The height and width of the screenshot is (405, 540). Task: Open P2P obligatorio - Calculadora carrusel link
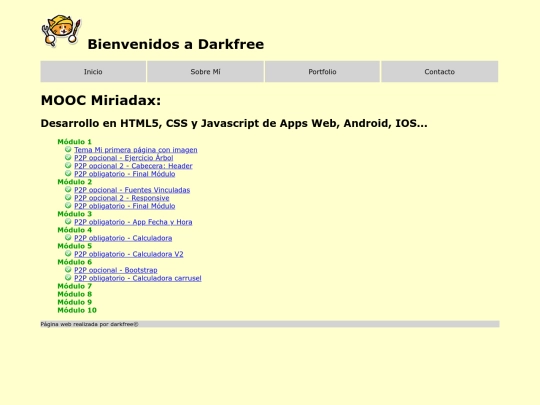point(138,278)
